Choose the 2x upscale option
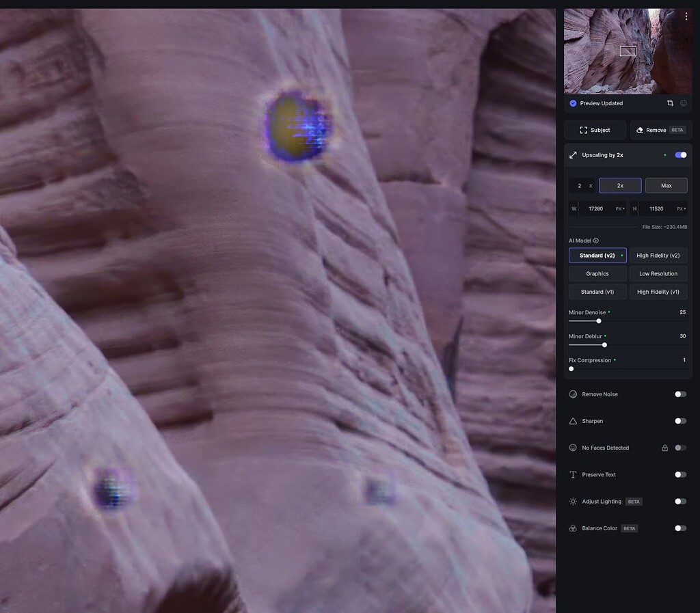The height and width of the screenshot is (613, 700). click(x=620, y=186)
